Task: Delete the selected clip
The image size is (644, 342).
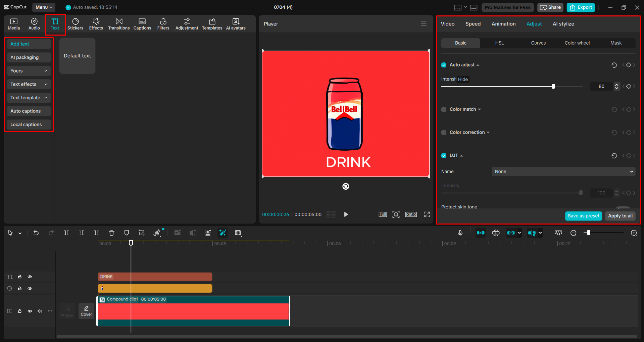Action: coord(111,233)
